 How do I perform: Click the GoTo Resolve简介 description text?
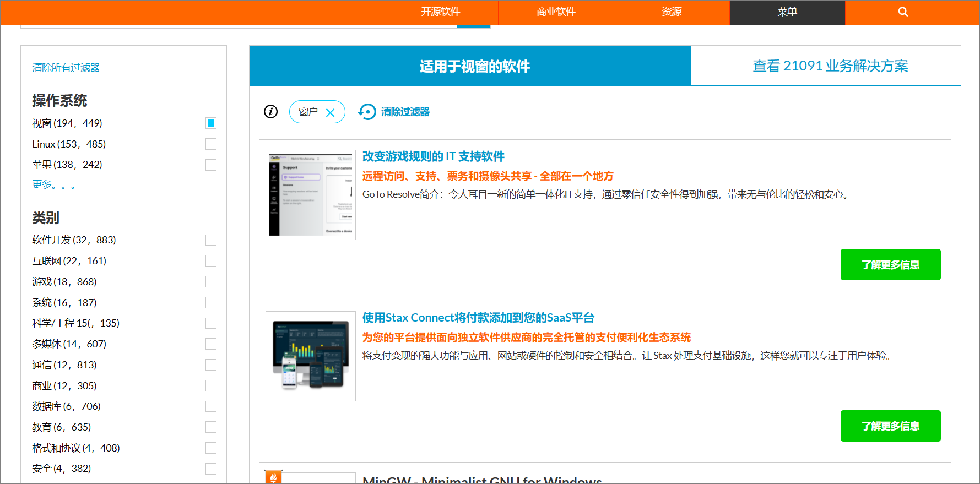pos(607,194)
